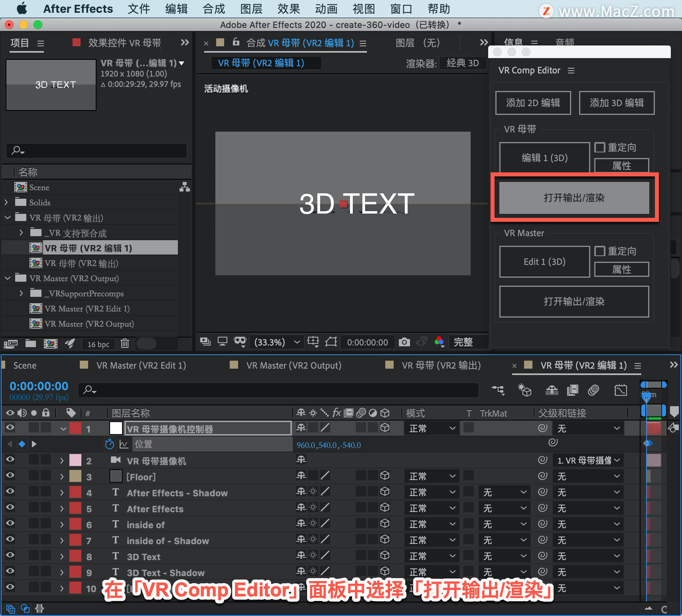Open the 效果 menu
682x616 pixels.
(x=289, y=9)
